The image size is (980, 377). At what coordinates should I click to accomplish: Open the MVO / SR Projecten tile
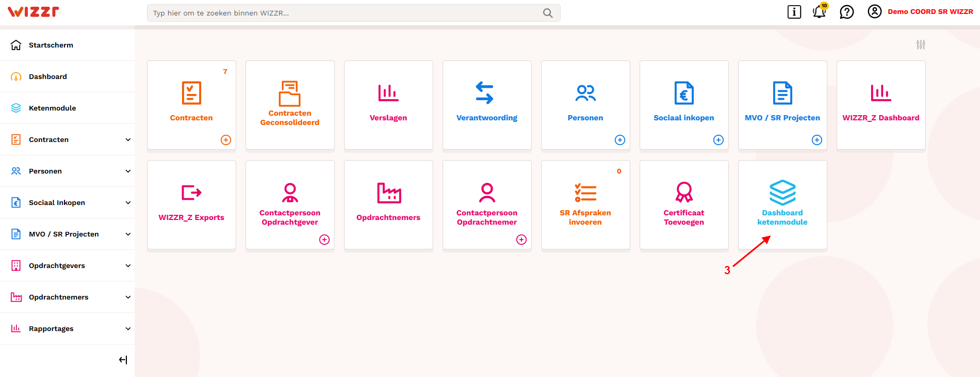tap(782, 105)
